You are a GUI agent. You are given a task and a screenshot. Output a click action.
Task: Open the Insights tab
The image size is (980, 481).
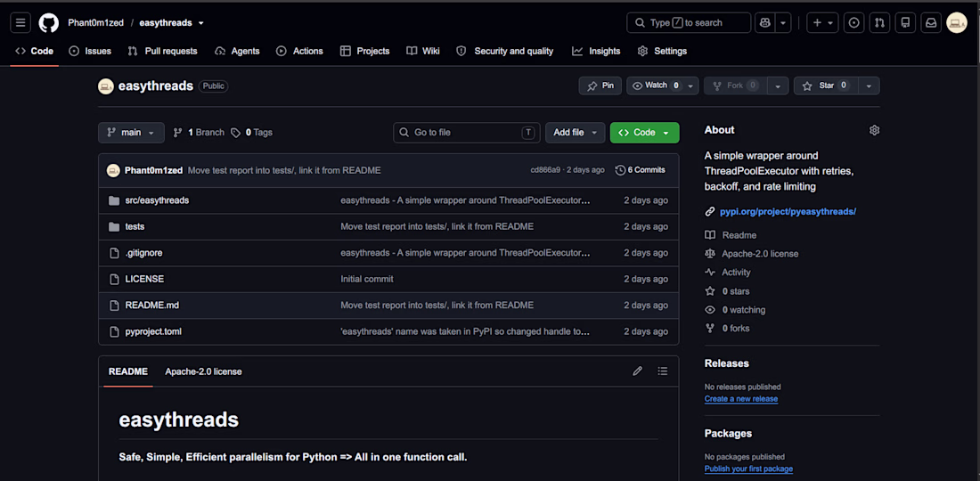point(596,52)
